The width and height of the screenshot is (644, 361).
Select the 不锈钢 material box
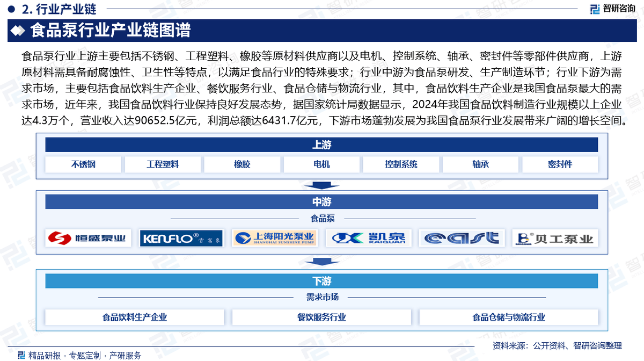(83, 164)
